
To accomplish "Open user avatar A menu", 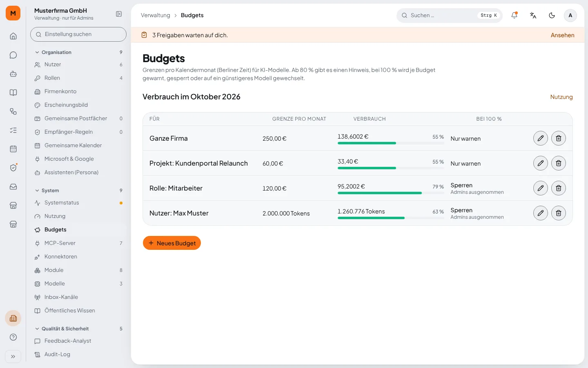I will point(570,15).
